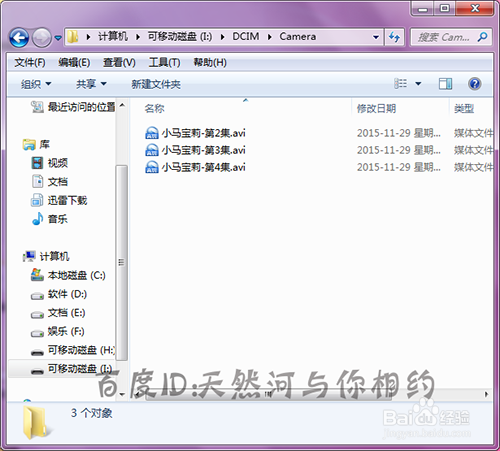Open the 文件(F) menu
Viewport: 500px width, 451px height.
(30, 62)
